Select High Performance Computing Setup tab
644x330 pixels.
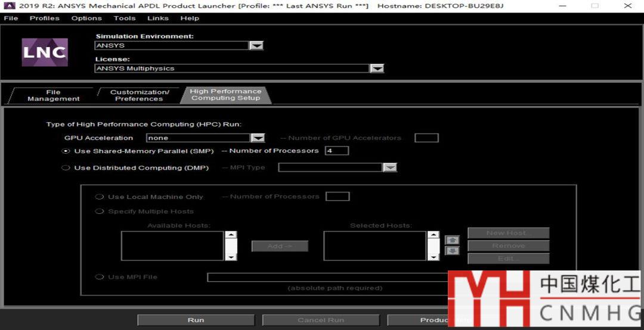pyautogui.click(x=225, y=95)
